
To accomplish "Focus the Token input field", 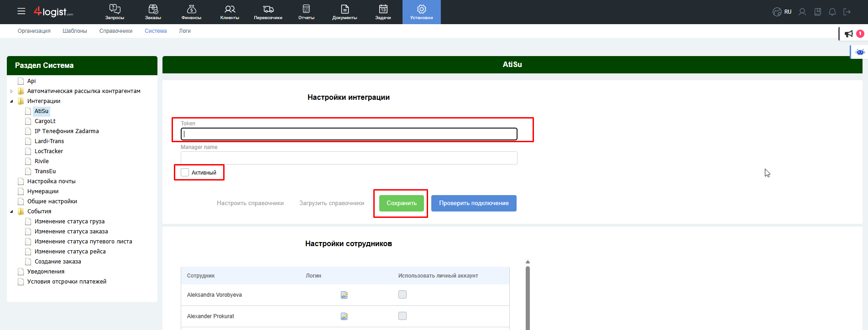I will pyautogui.click(x=349, y=134).
